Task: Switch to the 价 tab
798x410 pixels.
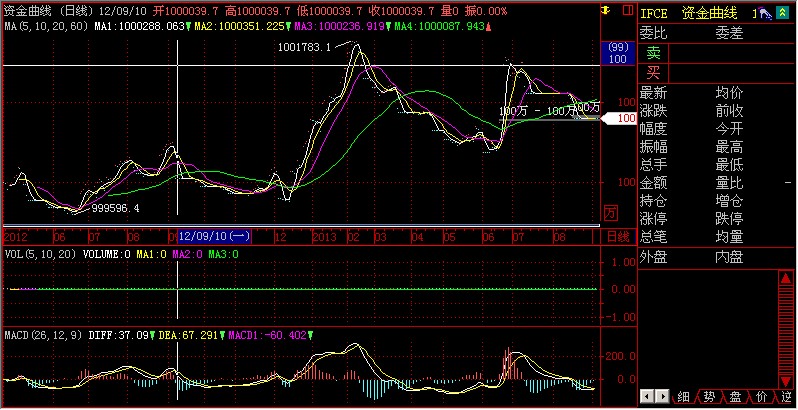Action: coord(762,396)
